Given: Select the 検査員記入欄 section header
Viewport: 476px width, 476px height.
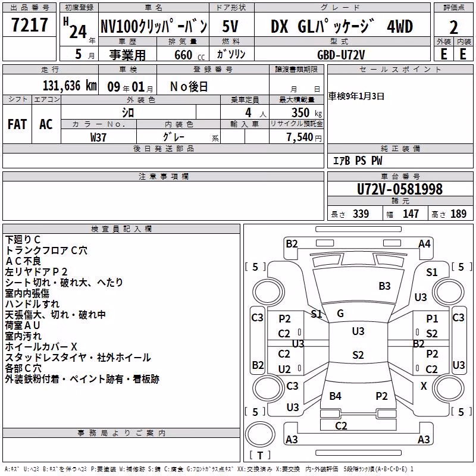Looking at the screenshot, I should point(121,229).
